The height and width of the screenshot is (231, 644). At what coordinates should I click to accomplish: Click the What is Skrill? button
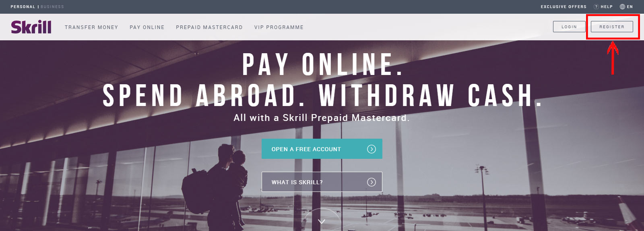coord(322,182)
